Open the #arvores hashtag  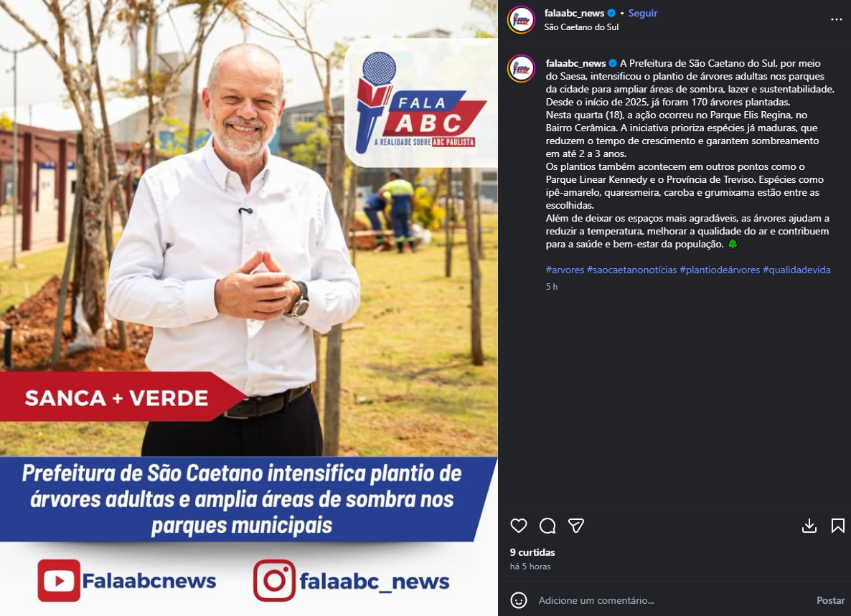pos(565,270)
